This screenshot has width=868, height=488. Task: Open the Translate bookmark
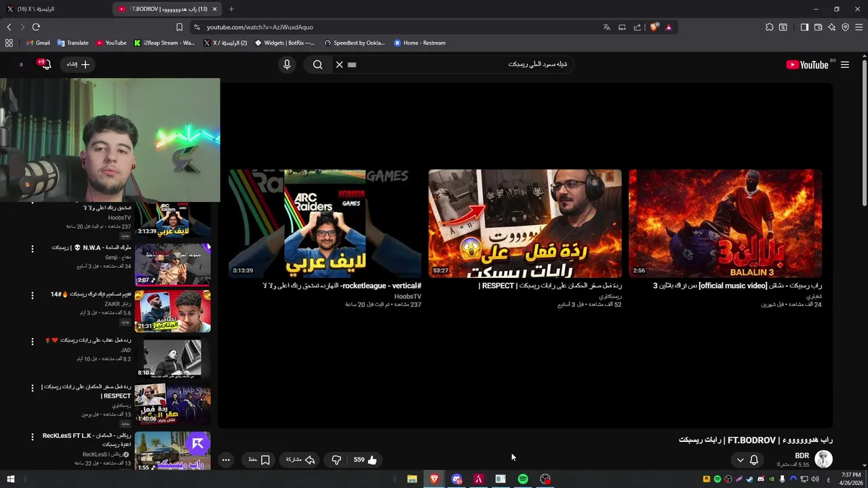(73, 43)
